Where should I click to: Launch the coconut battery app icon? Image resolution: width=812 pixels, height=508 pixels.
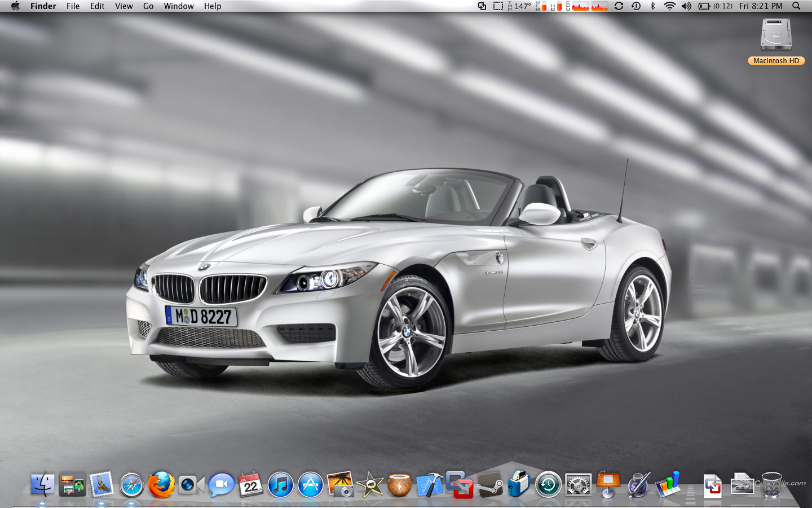(x=400, y=485)
